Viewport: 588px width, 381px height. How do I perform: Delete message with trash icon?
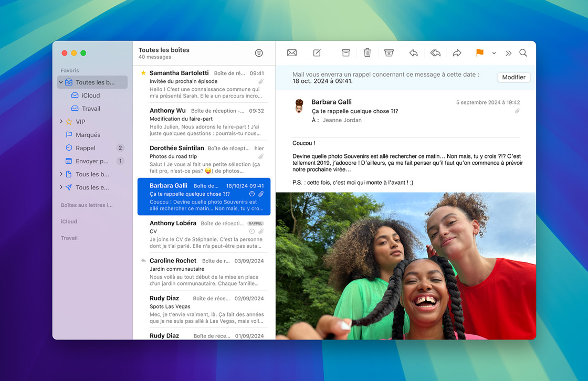coord(367,53)
